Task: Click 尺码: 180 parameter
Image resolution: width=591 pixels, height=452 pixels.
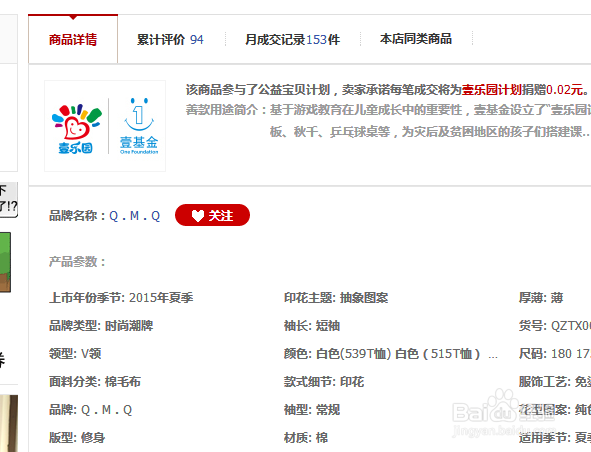Action: click(555, 354)
